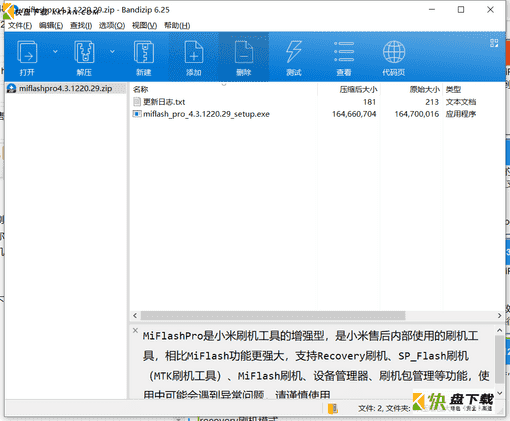This screenshot has width=510, height=421.
Task: Click the comment panel scroll down arrow
Action: (x=499, y=393)
